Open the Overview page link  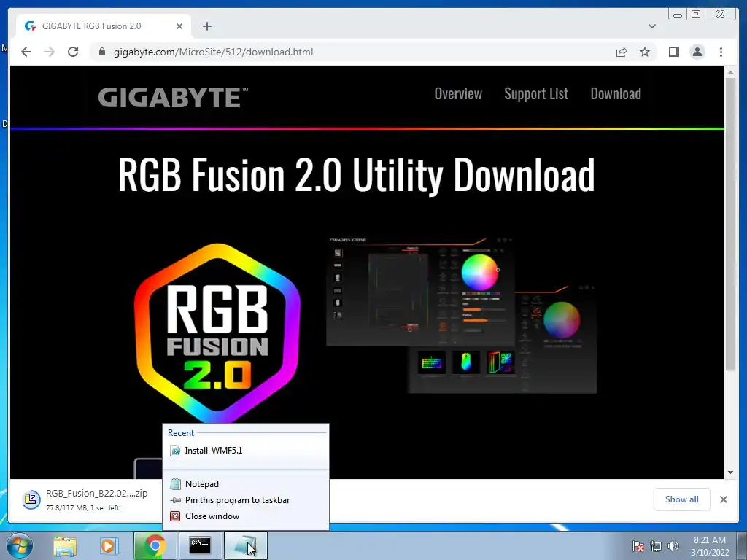click(458, 94)
